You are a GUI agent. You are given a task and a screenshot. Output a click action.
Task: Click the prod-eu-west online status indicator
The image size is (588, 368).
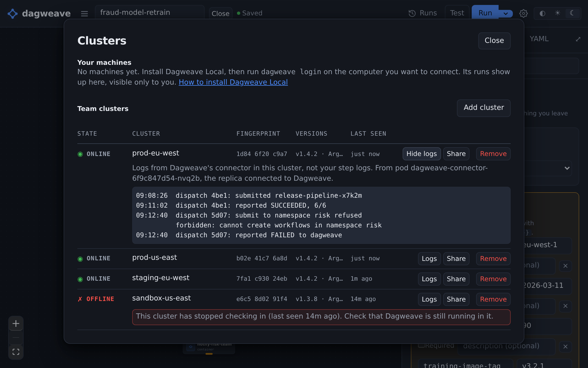click(80, 154)
